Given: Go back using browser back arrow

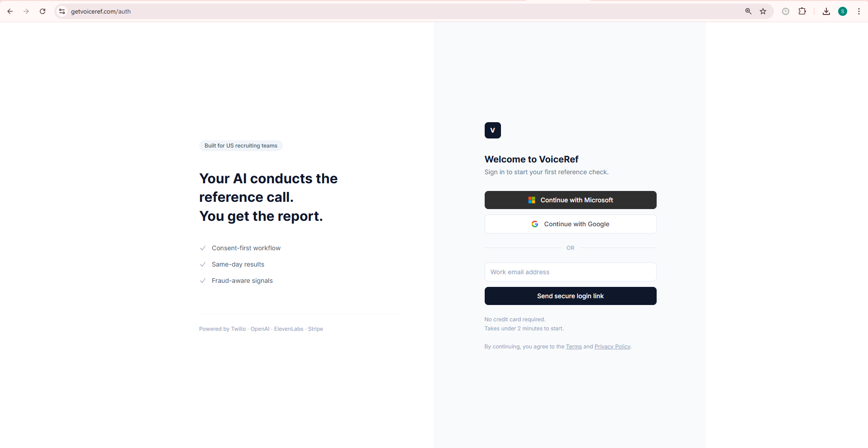Looking at the screenshot, I should point(10,11).
